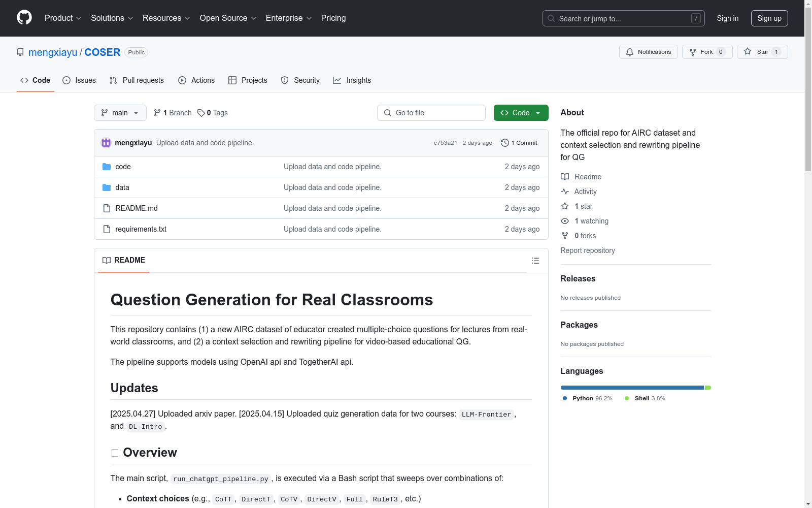Click the Sign up button
This screenshot has height=508, width=812.
click(769, 18)
